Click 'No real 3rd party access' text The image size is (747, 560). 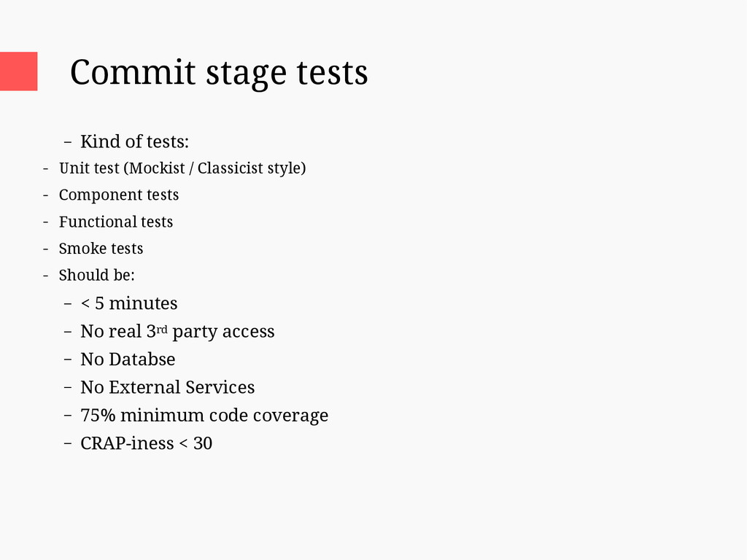click(x=177, y=332)
